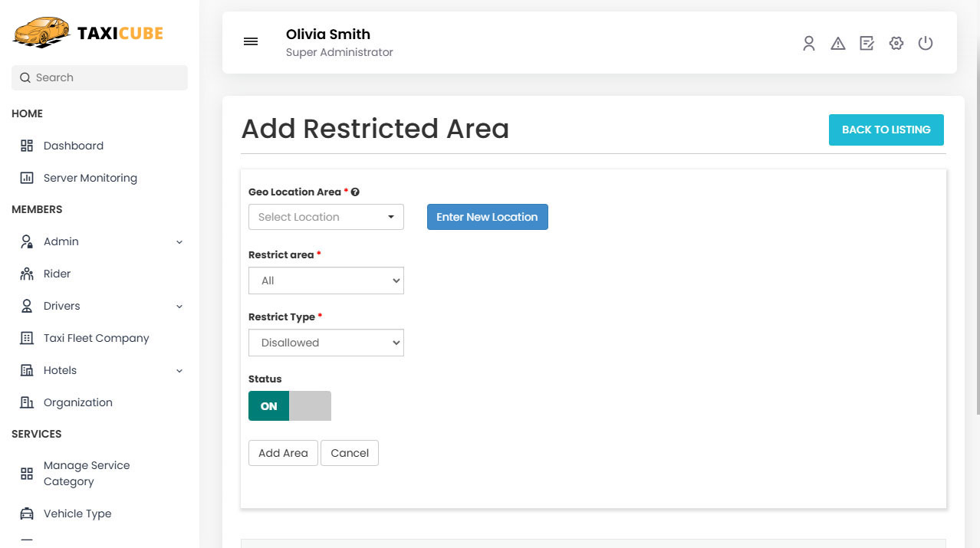Viewport: 980px width, 548px height.
Task: Toggle the Status ON switch
Action: click(x=289, y=406)
